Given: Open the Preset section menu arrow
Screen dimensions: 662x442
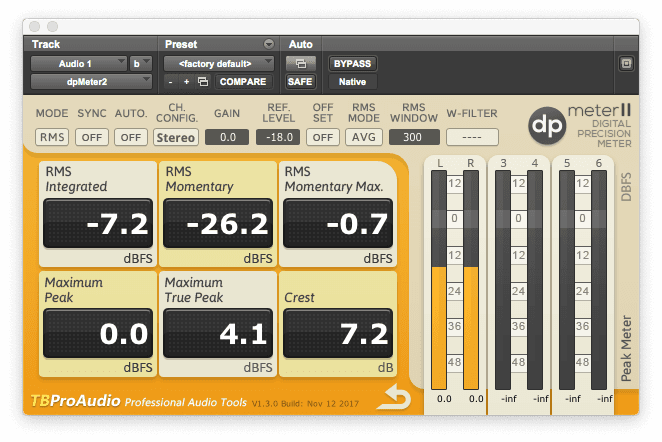Looking at the screenshot, I should pyautogui.click(x=268, y=44).
